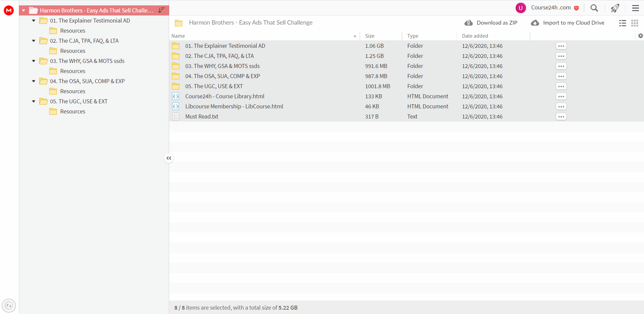Image resolution: width=644 pixels, height=314 pixels.
Task: Open column settings gear icon
Action: 640,36
